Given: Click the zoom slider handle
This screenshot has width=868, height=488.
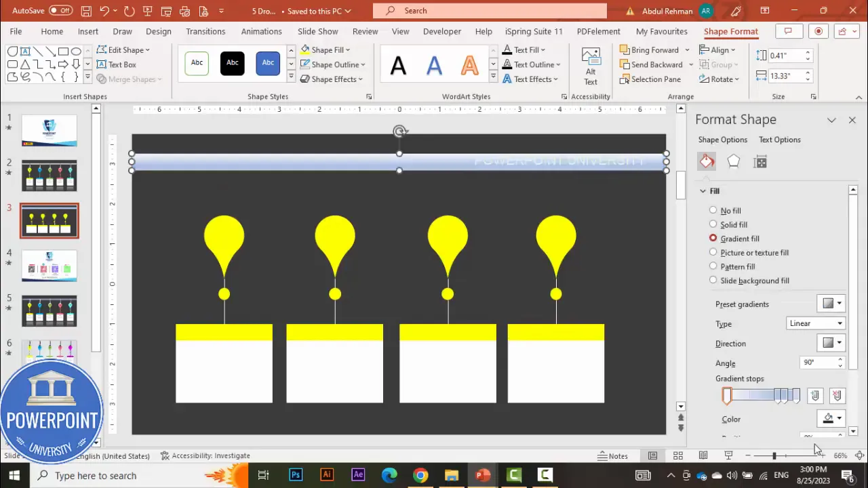Looking at the screenshot, I should point(774,455).
